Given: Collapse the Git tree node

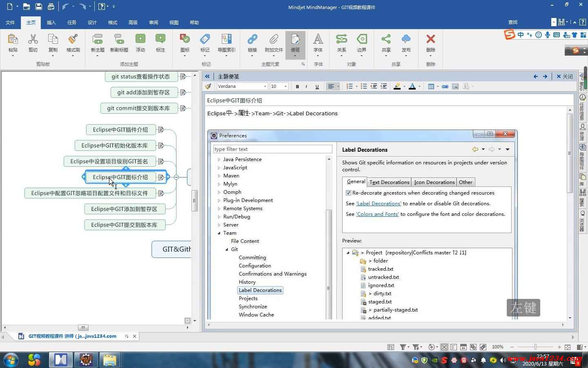Looking at the screenshot, I should [x=227, y=249].
